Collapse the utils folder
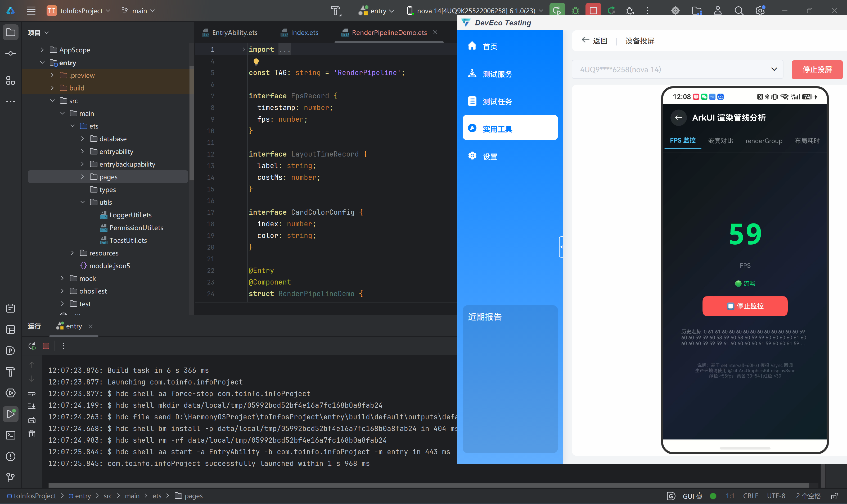The width and height of the screenshot is (847, 504). (82, 202)
